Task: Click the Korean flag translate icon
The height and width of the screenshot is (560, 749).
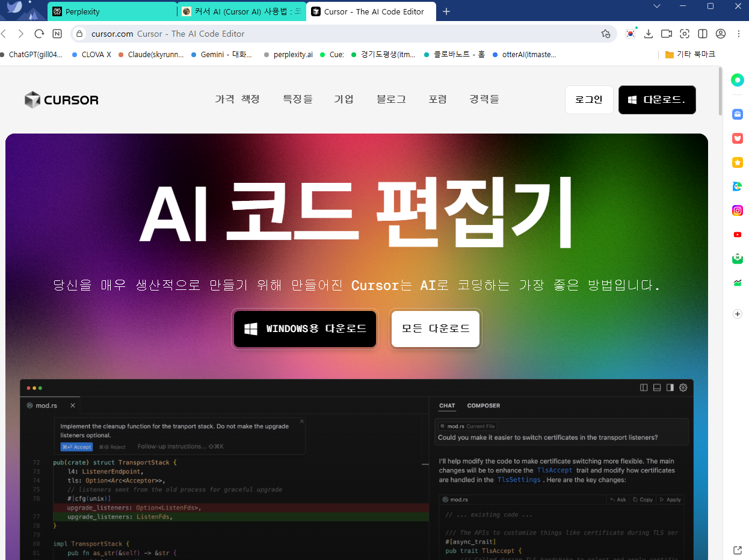Action: tap(630, 34)
